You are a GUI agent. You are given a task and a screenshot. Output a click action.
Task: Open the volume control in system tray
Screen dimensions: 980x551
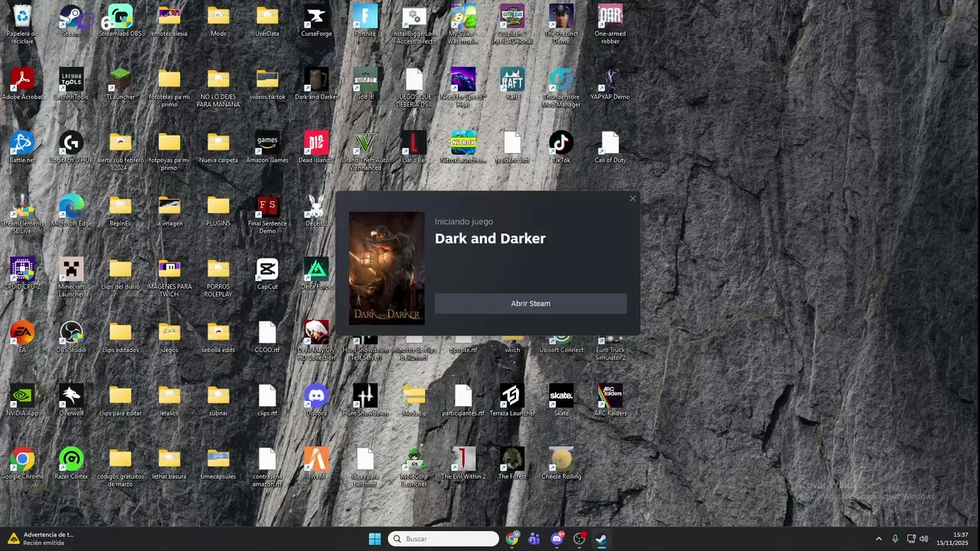(x=924, y=539)
